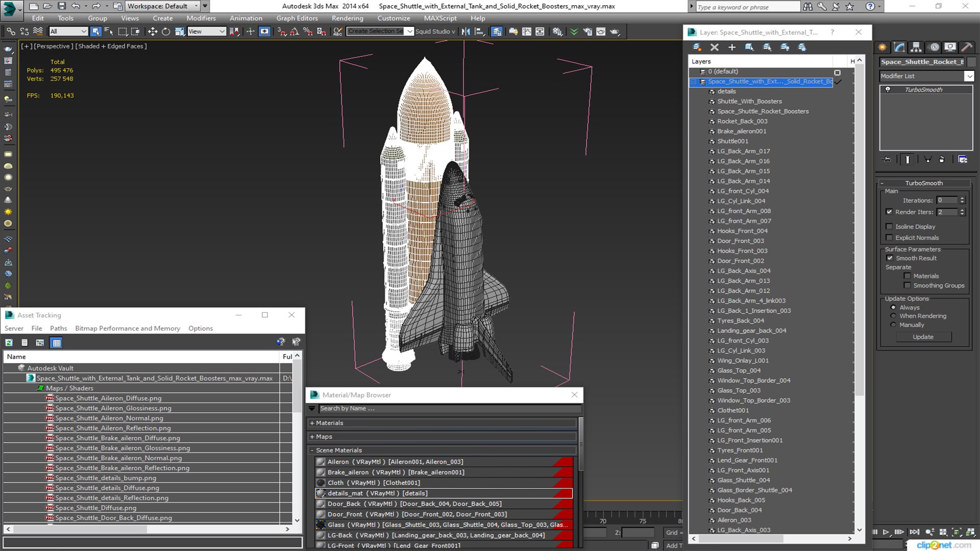This screenshot has width=980, height=551.
Task: Enable Separate by Smoothing Groups checkbox
Action: click(x=907, y=286)
